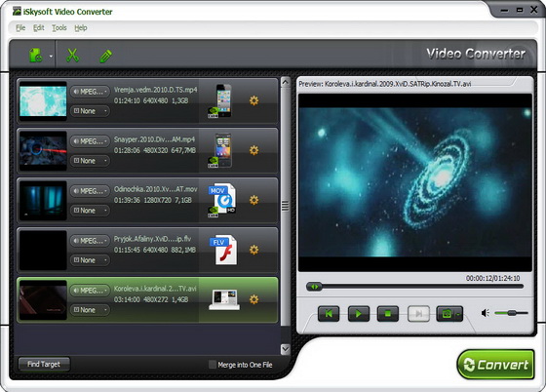Open the Edit menu
Viewport: 546px width, 392px height.
coord(39,28)
